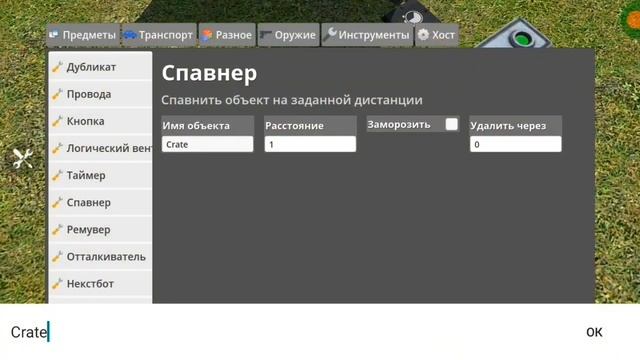Toggle the Заморозить checkbox

pyautogui.click(x=451, y=124)
